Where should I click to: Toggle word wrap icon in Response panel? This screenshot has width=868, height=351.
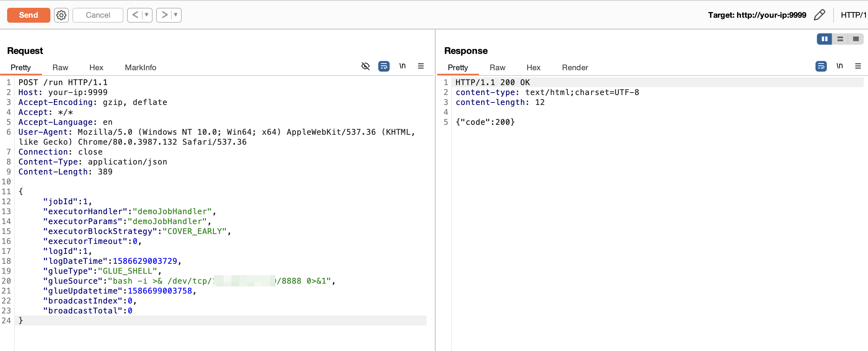click(821, 66)
